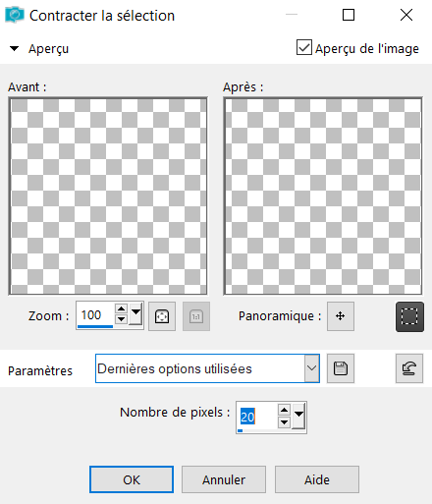This screenshot has width=432, height=504.
Task: Decrease the Zoom value with down arrow
Action: click(122, 319)
